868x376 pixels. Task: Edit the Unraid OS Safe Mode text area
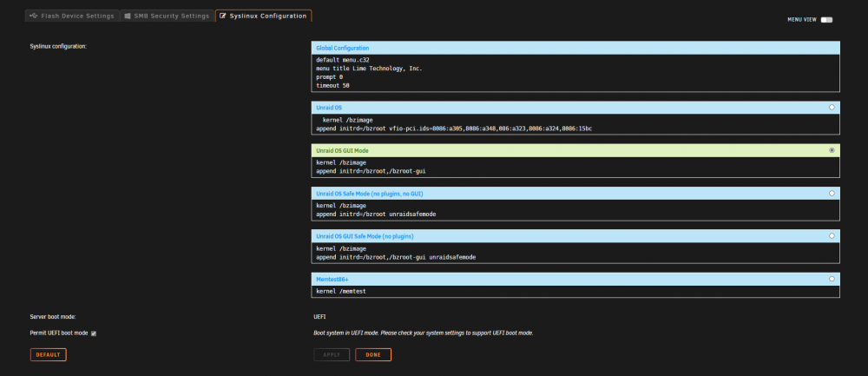tap(575, 210)
